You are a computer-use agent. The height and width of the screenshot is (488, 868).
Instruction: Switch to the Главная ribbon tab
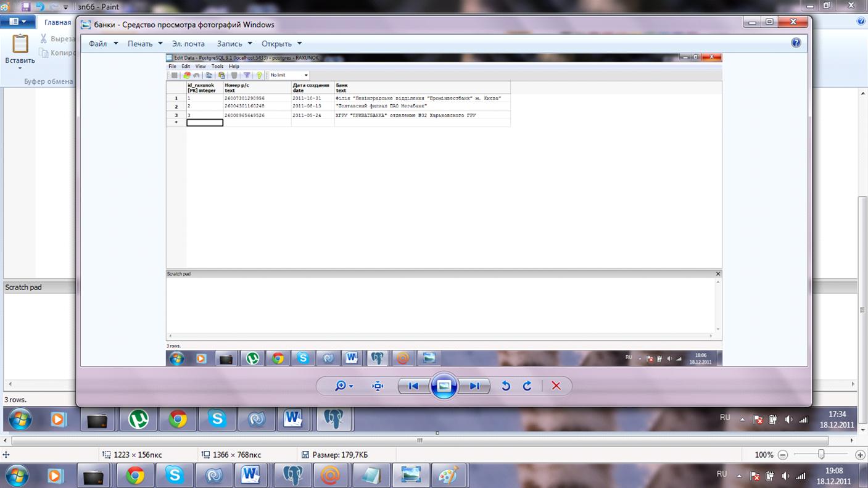tap(57, 22)
